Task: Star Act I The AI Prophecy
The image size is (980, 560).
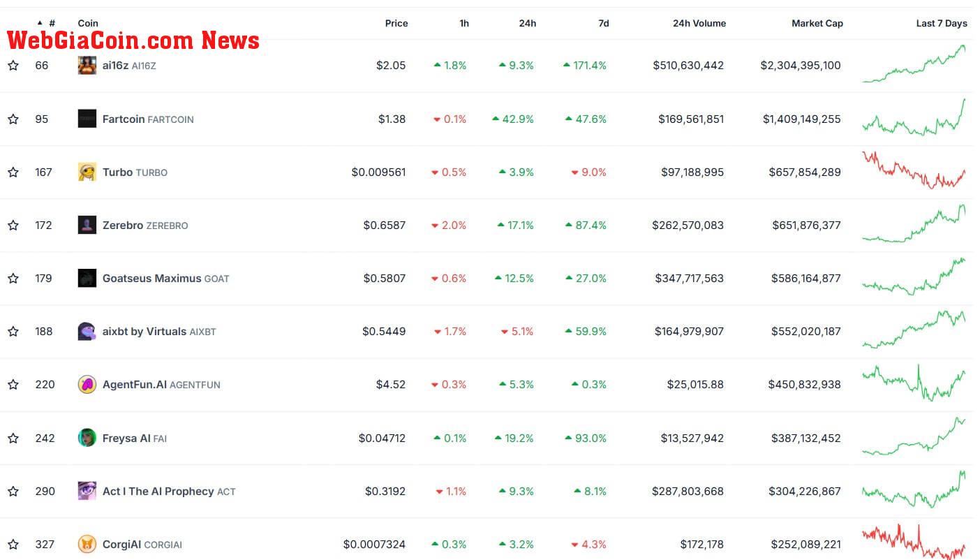Action: [x=13, y=492]
